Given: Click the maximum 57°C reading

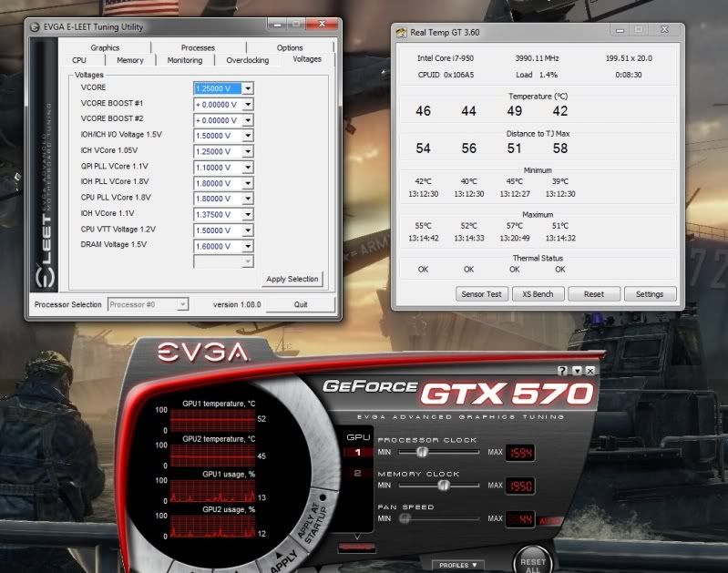Looking at the screenshot, I should pos(515,226).
